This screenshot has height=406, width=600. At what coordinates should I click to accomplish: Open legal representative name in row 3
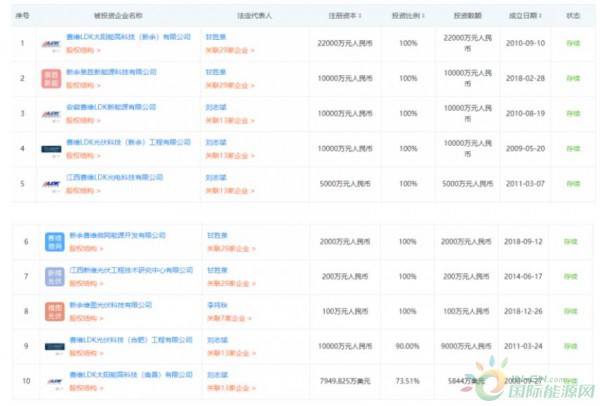click(x=216, y=108)
